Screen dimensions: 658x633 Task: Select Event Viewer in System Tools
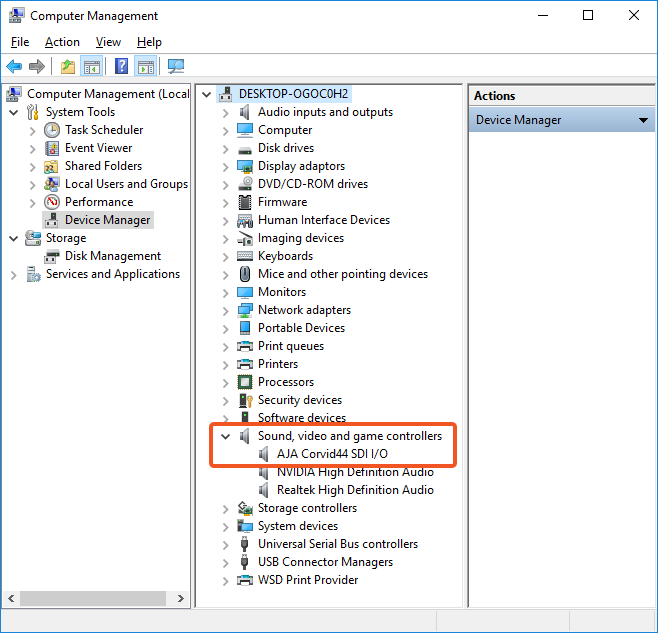(98, 148)
